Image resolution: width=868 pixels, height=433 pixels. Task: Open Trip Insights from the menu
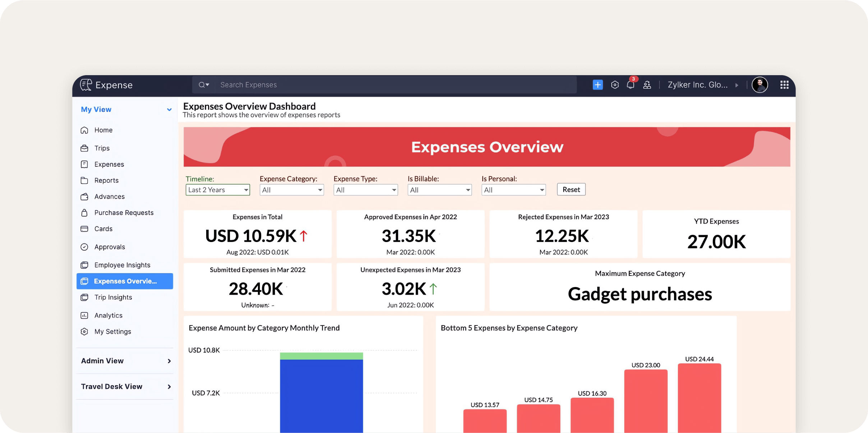pyautogui.click(x=113, y=297)
